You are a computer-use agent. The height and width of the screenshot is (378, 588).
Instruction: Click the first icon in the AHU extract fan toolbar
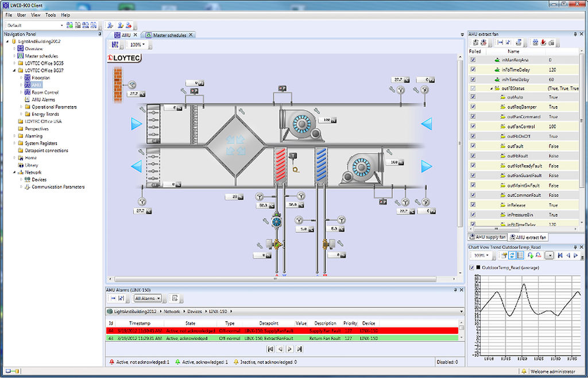point(475,42)
